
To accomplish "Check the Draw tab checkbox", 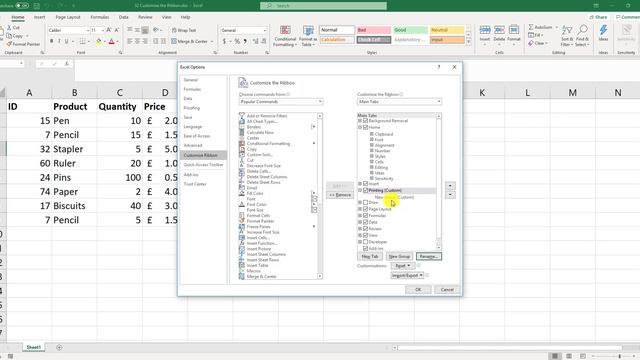I will pos(366,202).
